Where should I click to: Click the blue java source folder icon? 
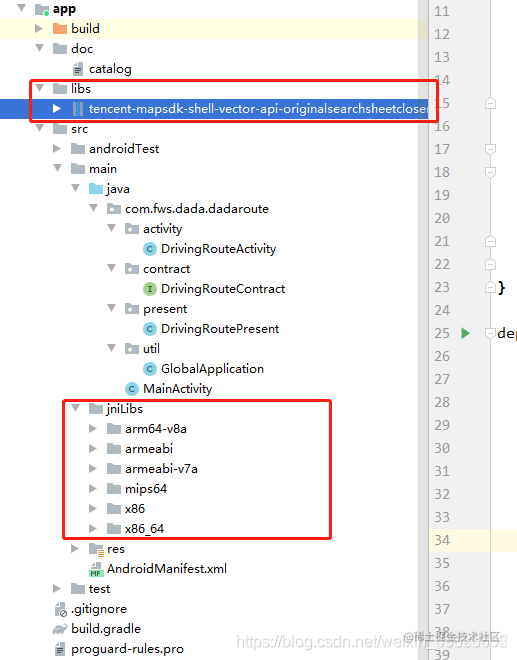96,189
